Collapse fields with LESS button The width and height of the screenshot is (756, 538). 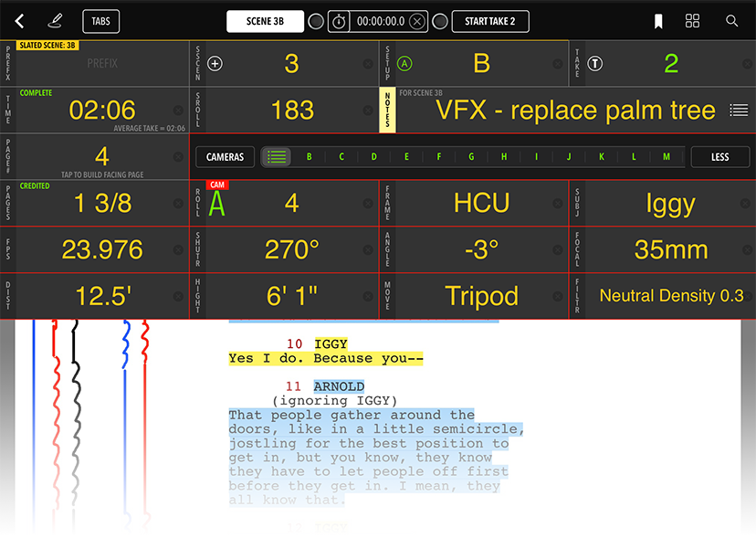[719, 157]
